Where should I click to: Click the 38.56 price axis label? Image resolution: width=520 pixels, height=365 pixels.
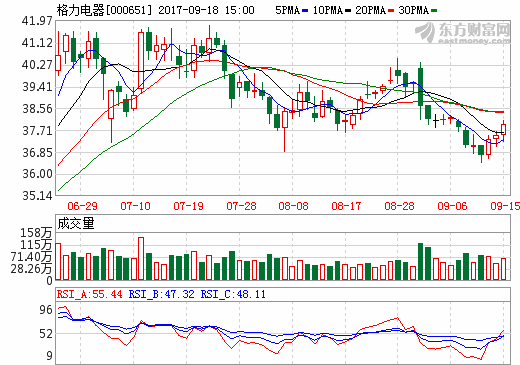coord(37,109)
